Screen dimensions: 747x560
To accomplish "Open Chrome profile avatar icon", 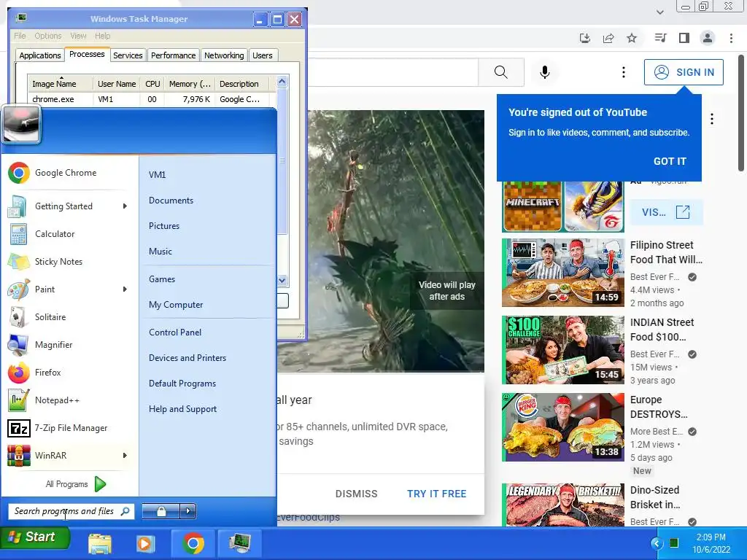I will point(708,38).
